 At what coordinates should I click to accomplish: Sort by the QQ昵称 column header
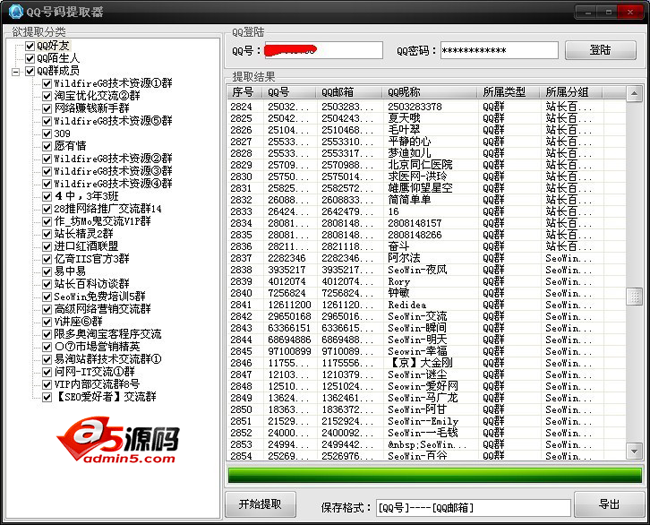(429, 92)
